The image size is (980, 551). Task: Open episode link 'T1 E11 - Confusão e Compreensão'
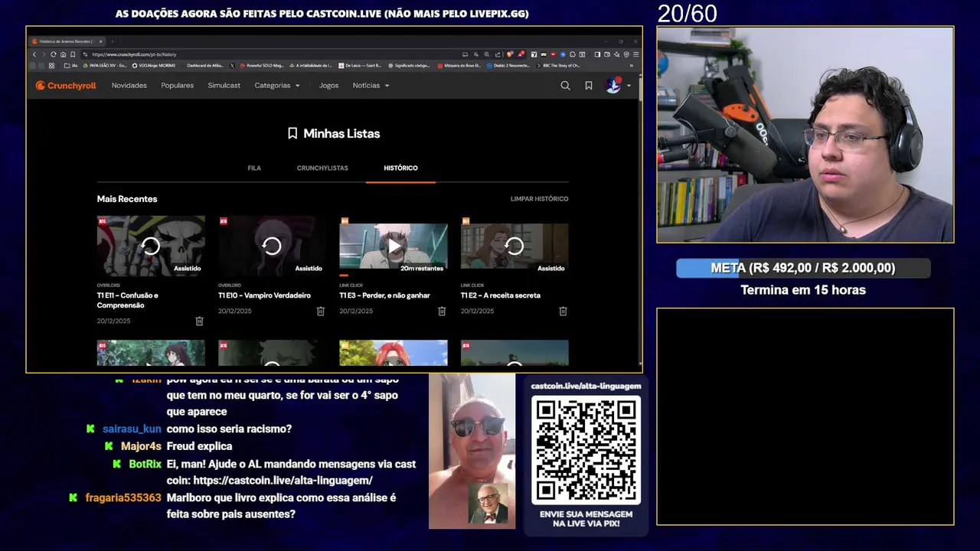coord(128,300)
